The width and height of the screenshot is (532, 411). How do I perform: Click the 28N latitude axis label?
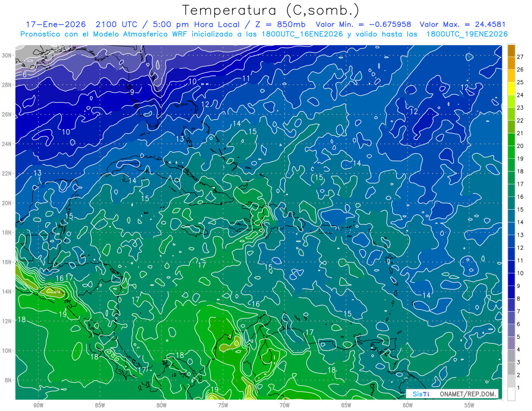[x=8, y=85]
